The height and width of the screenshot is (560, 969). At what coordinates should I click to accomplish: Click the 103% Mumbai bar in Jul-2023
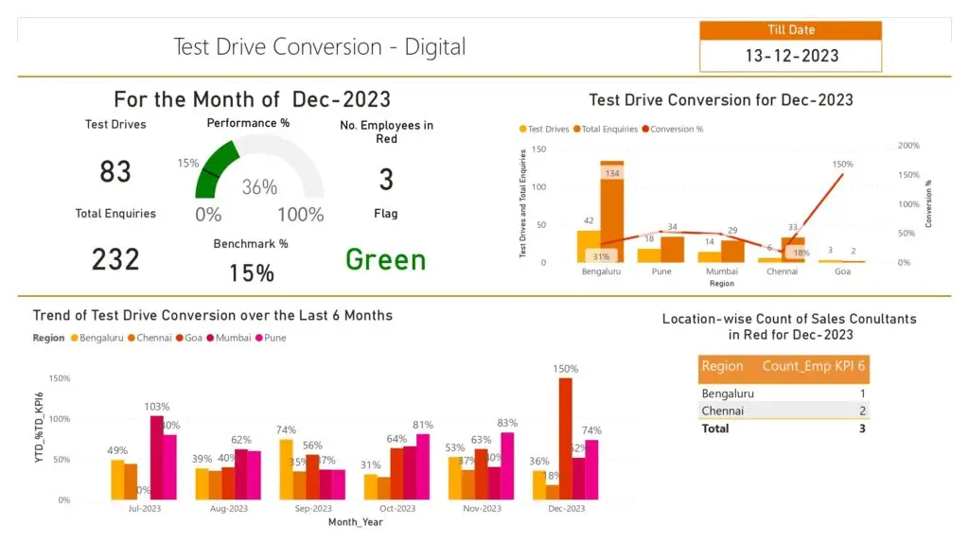point(156,457)
